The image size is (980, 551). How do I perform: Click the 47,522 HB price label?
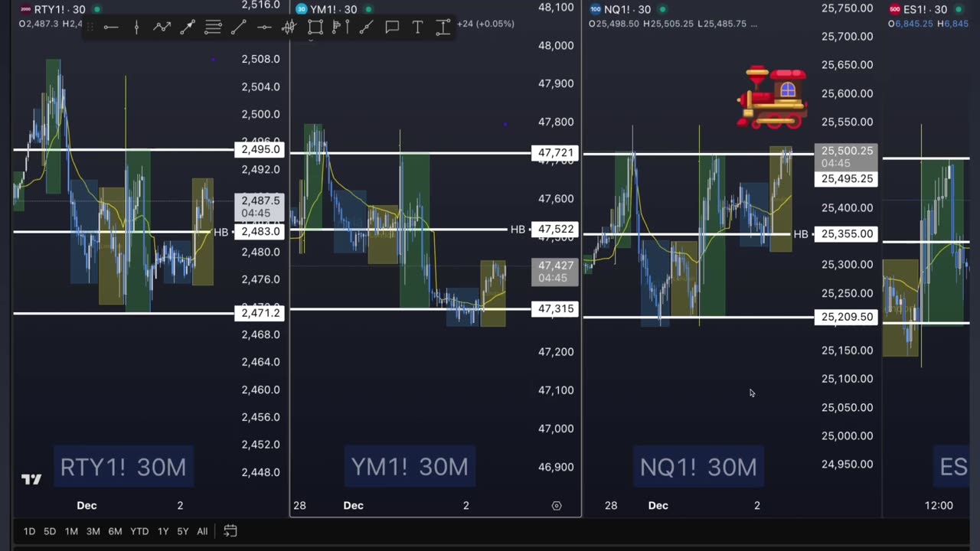[x=555, y=230]
